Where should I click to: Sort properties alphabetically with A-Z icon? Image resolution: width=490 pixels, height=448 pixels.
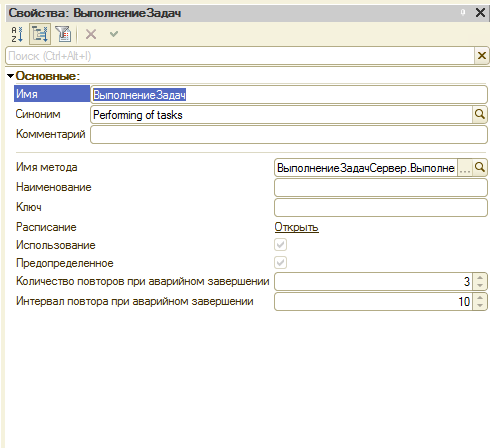point(17,34)
